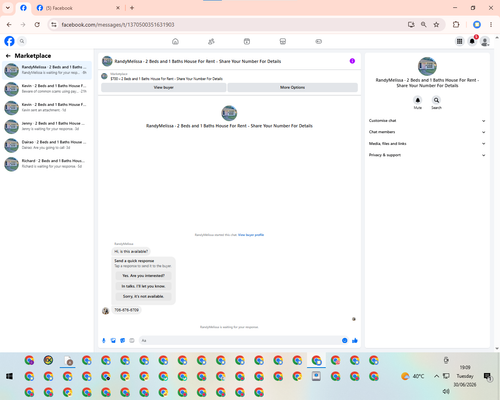Image resolution: width=500 pixels, height=400 pixels.
Task: Open the account profile avatar menu
Action: (x=485, y=41)
